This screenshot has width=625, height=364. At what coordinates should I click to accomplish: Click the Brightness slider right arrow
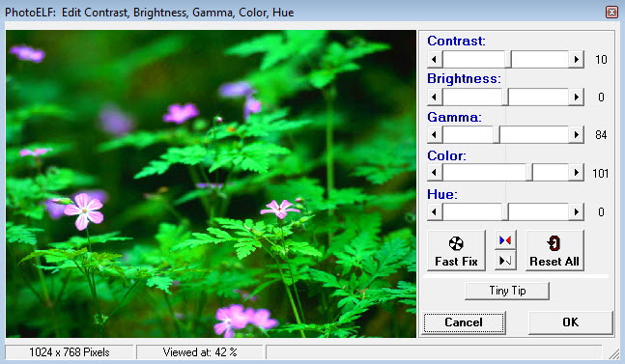point(577,97)
